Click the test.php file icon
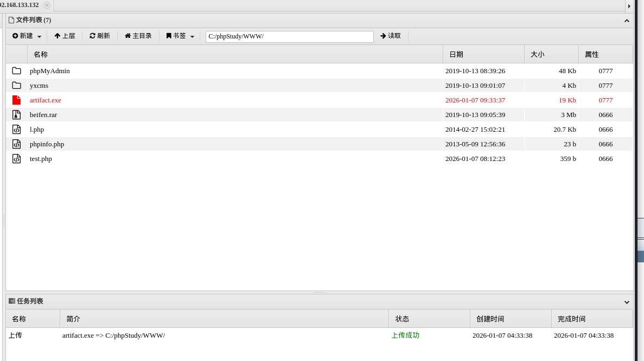 click(16, 159)
